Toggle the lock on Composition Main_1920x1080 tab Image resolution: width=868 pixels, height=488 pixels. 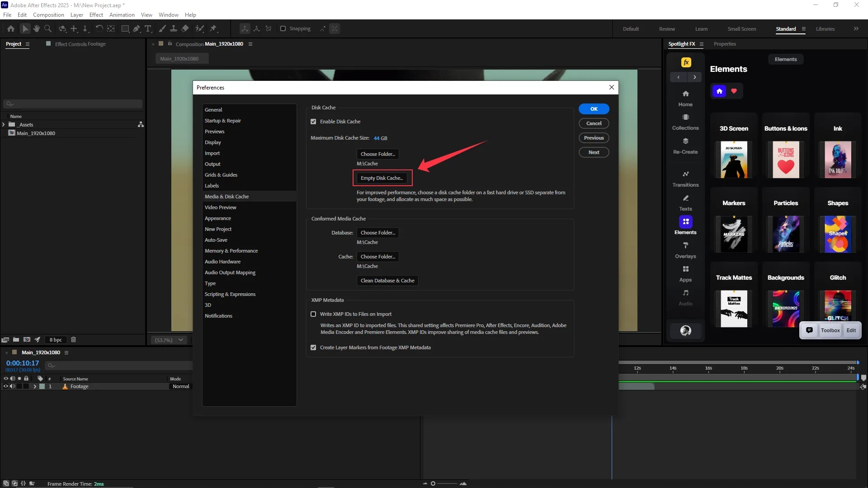(170, 44)
